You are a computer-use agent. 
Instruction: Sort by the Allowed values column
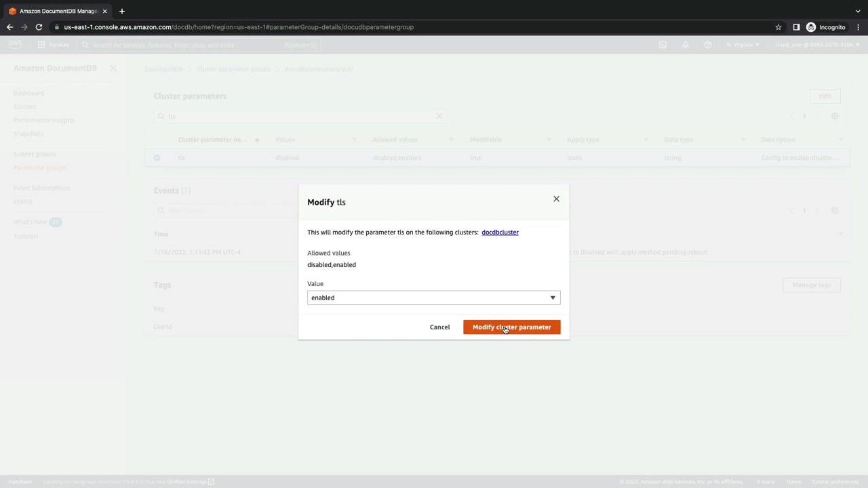tap(412, 140)
